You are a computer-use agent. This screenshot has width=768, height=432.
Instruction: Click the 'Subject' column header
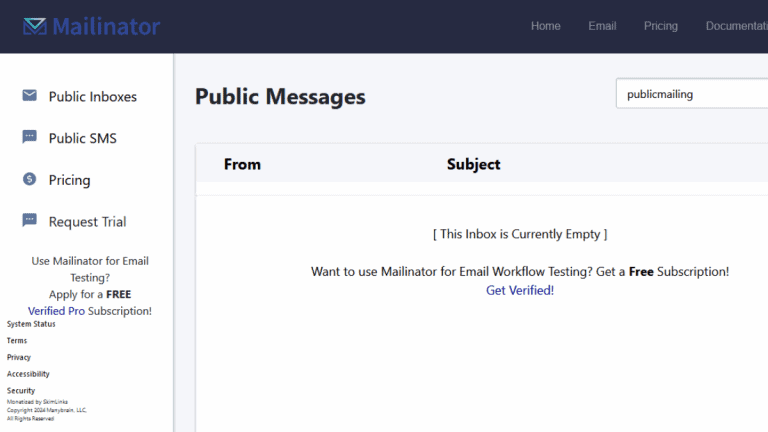473,164
